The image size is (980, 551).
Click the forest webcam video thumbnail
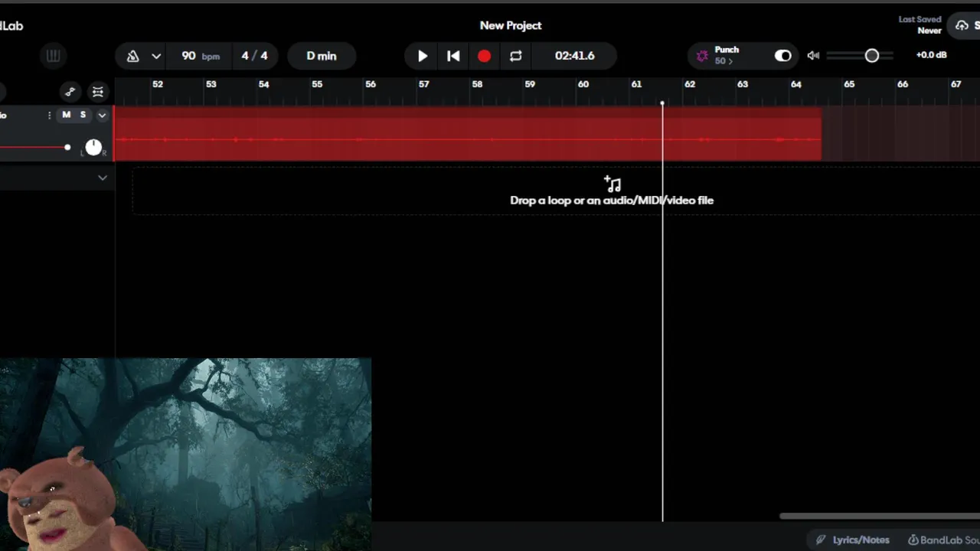(x=185, y=455)
